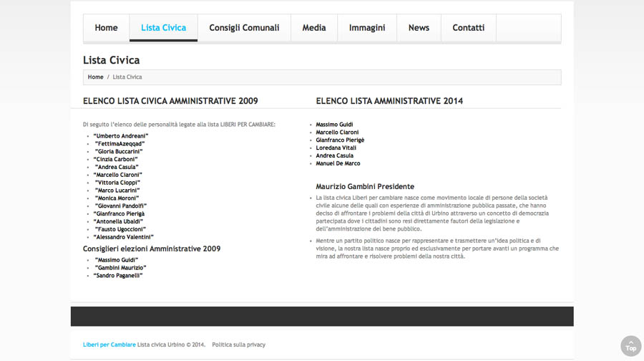This screenshot has height=361, width=644.
Task: Open the Politica sulla privacy link
Action: [x=238, y=345]
